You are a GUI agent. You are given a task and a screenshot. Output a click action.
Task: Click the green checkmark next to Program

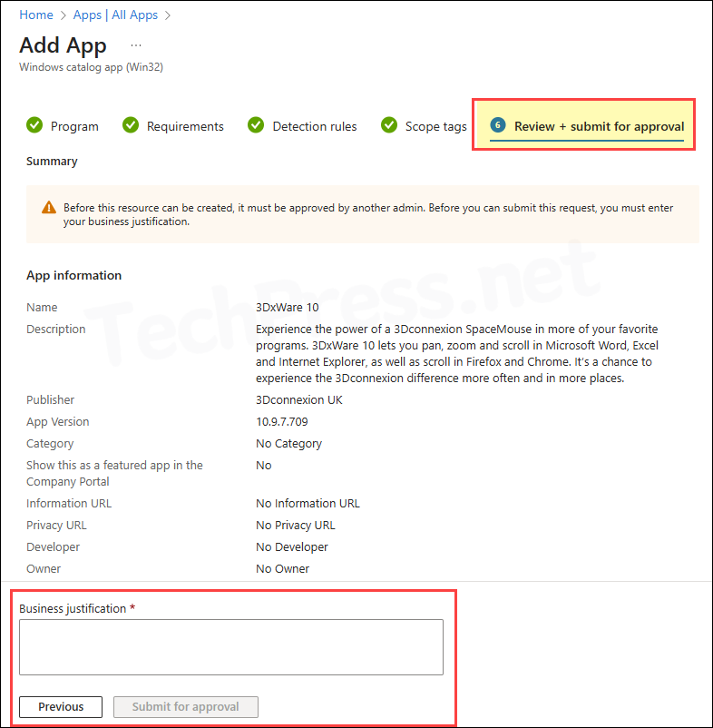point(34,125)
